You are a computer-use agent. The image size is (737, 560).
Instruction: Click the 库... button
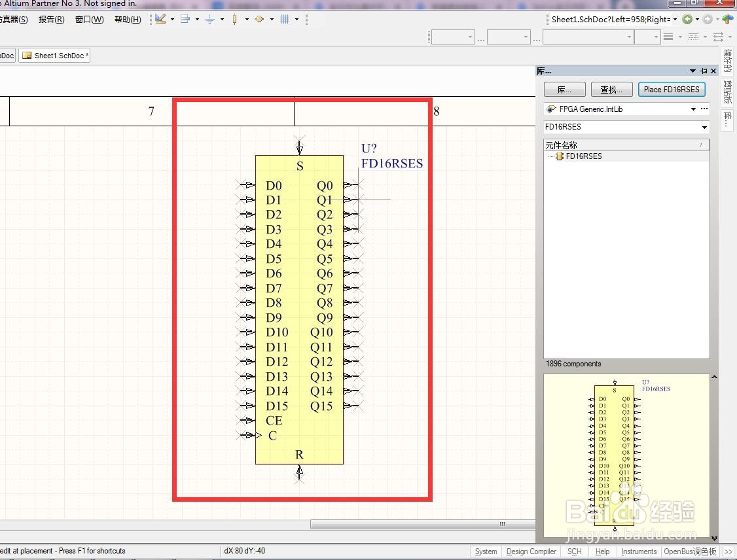(564, 89)
